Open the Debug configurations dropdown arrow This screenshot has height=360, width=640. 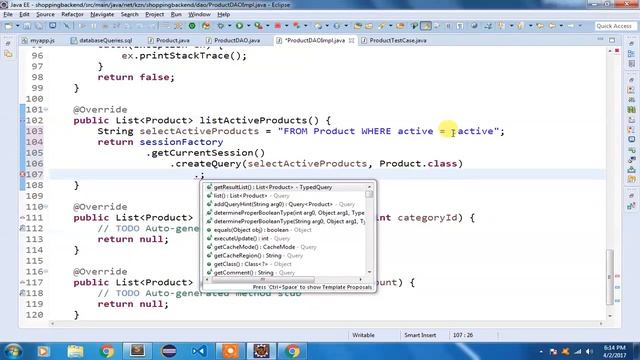coord(229,26)
